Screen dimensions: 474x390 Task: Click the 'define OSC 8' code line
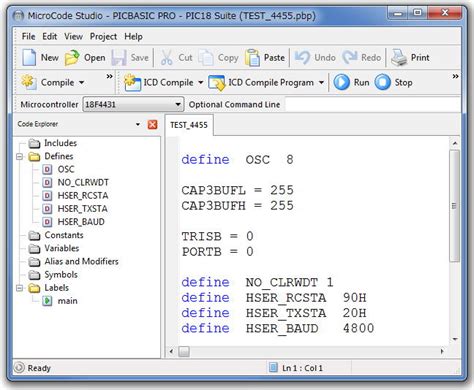point(237,160)
